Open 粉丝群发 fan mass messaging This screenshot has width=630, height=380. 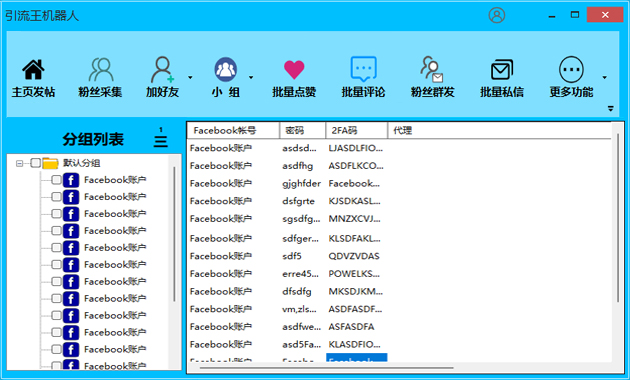coord(432,78)
